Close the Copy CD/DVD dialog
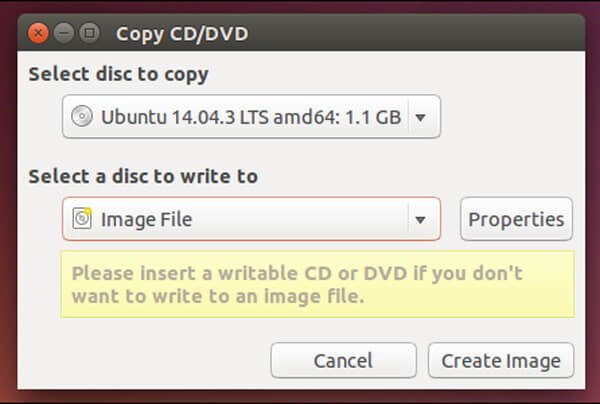Screen dimensions: 600x404 point(40,33)
